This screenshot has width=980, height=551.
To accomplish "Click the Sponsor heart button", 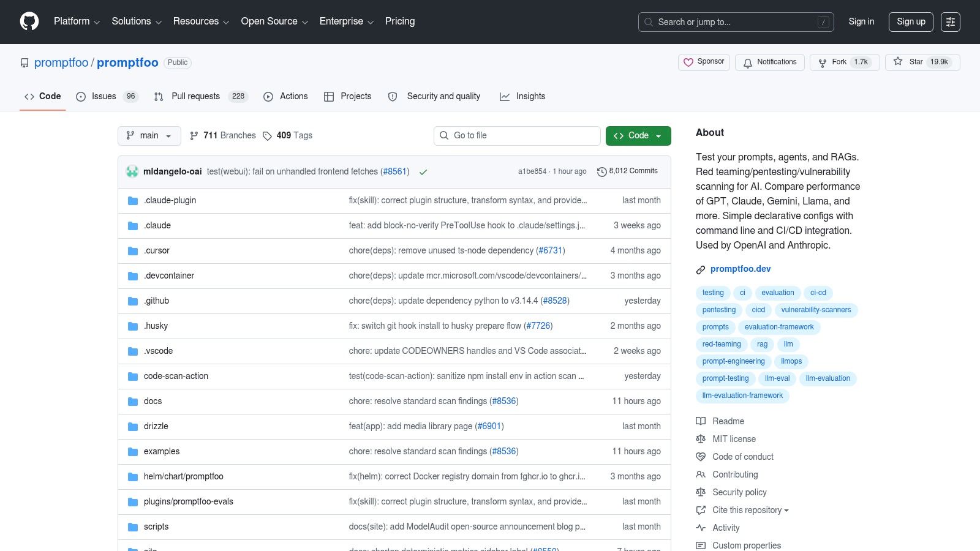I will pos(704,62).
